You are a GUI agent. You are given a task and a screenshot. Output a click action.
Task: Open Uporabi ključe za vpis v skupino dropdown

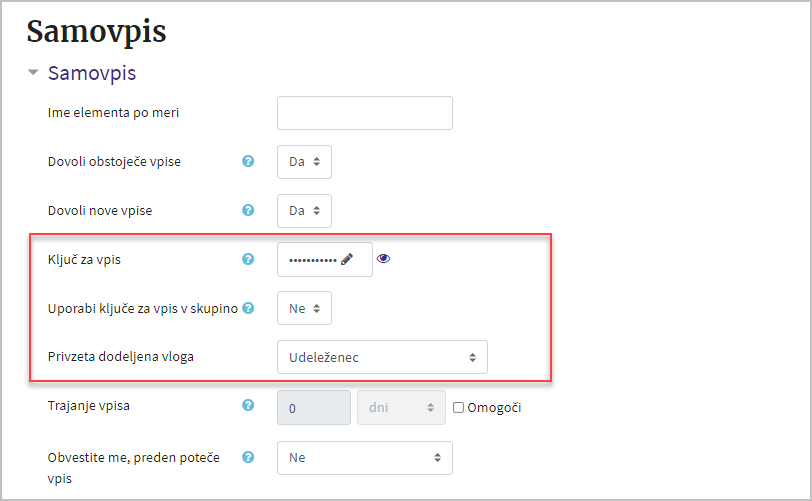tap(304, 308)
